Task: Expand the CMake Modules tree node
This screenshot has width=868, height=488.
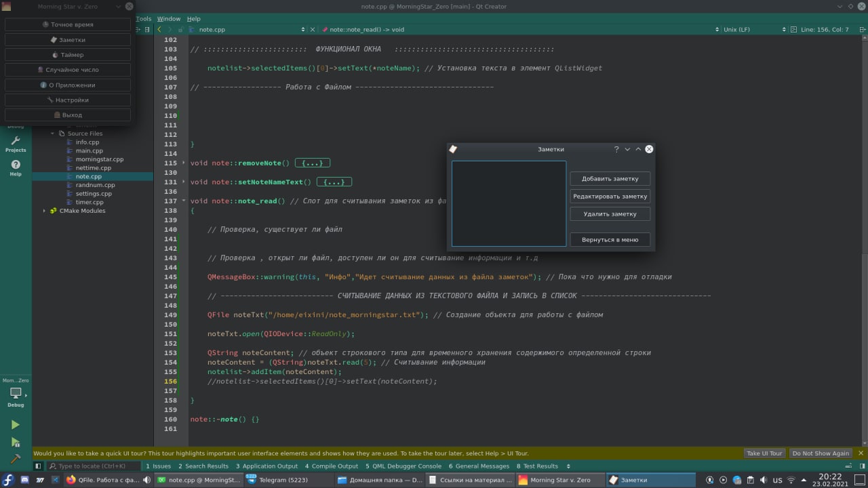Action: point(45,211)
